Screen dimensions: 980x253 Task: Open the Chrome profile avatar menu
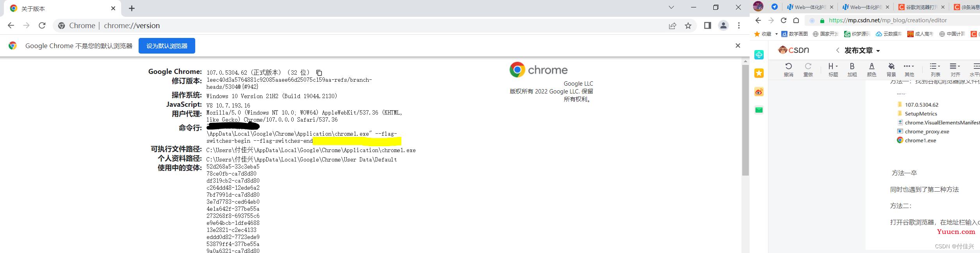723,25
